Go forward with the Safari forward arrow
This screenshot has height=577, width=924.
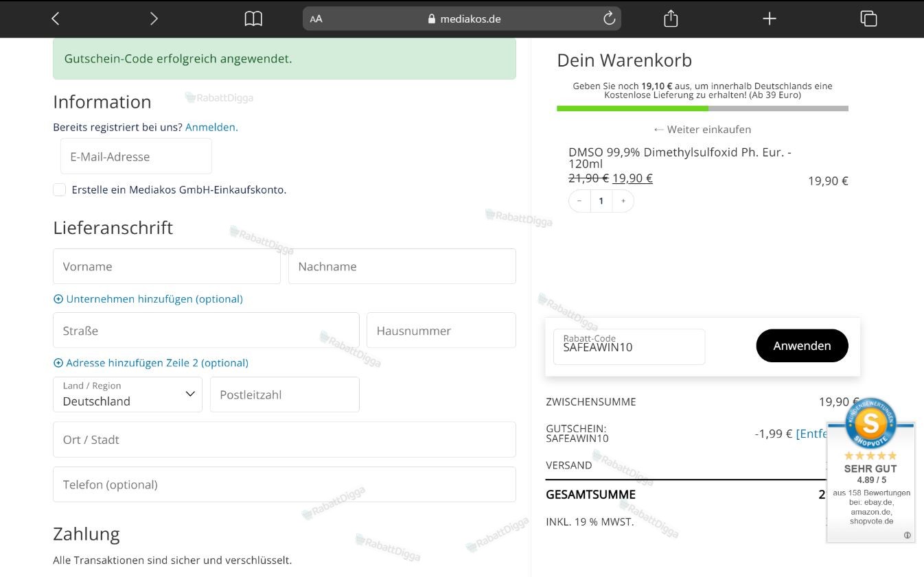click(x=154, y=19)
